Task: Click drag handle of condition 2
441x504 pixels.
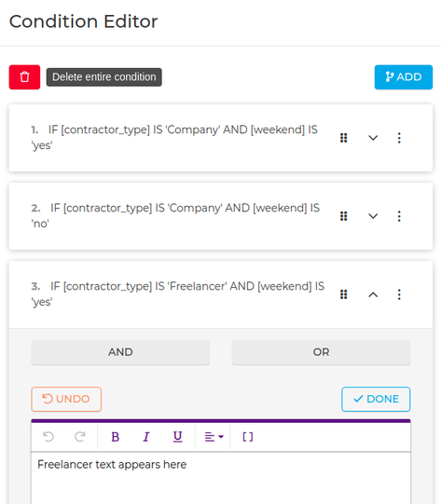Action: pos(343,216)
